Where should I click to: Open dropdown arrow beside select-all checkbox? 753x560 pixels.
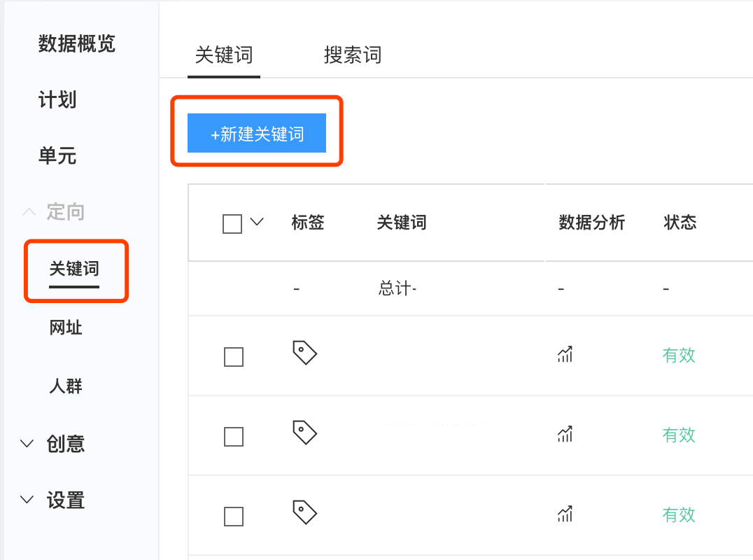[257, 222]
